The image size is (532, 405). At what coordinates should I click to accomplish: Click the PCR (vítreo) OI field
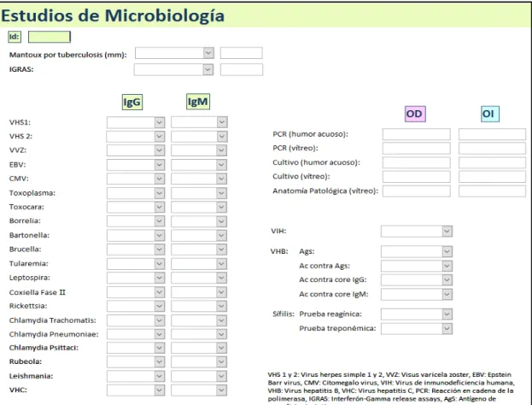coord(493,149)
